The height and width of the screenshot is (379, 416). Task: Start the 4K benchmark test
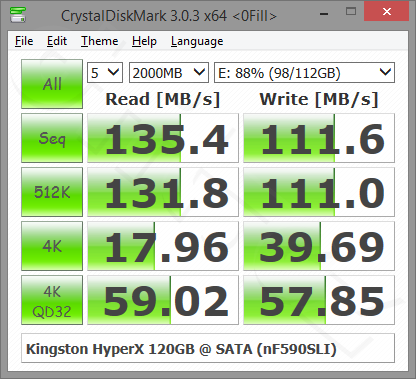(52, 246)
